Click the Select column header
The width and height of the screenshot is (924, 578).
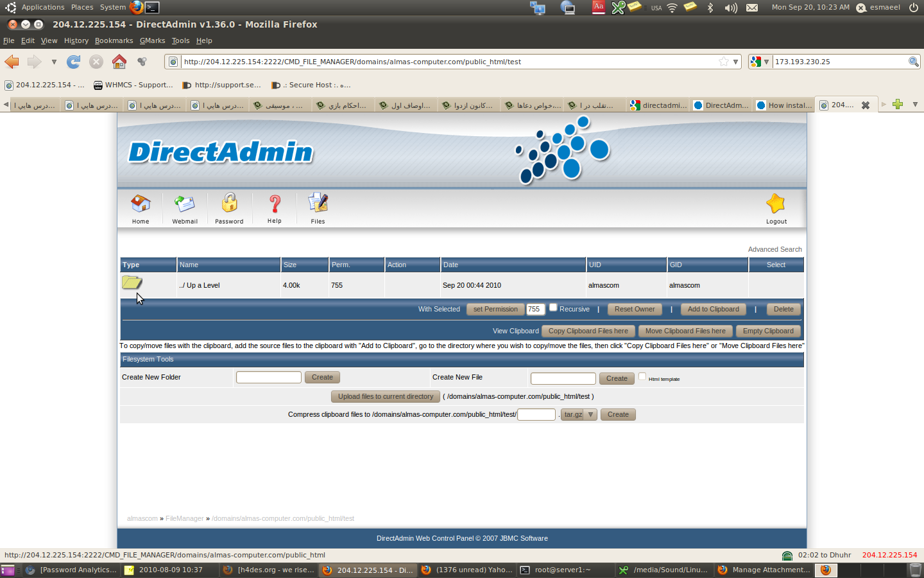[776, 265]
